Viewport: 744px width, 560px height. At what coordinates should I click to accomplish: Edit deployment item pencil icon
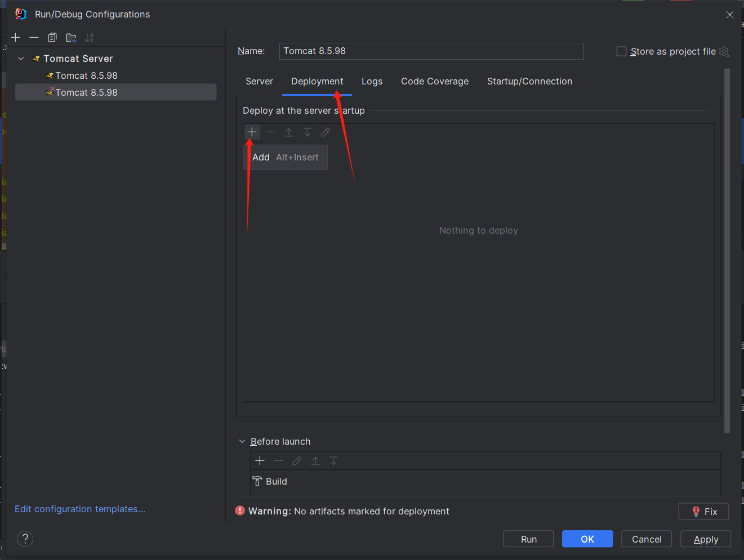coord(326,132)
